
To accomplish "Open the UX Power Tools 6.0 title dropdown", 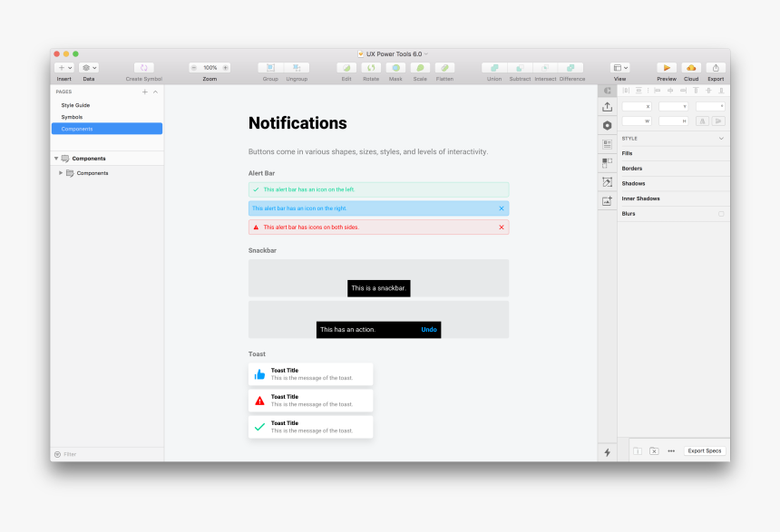I will [426, 53].
